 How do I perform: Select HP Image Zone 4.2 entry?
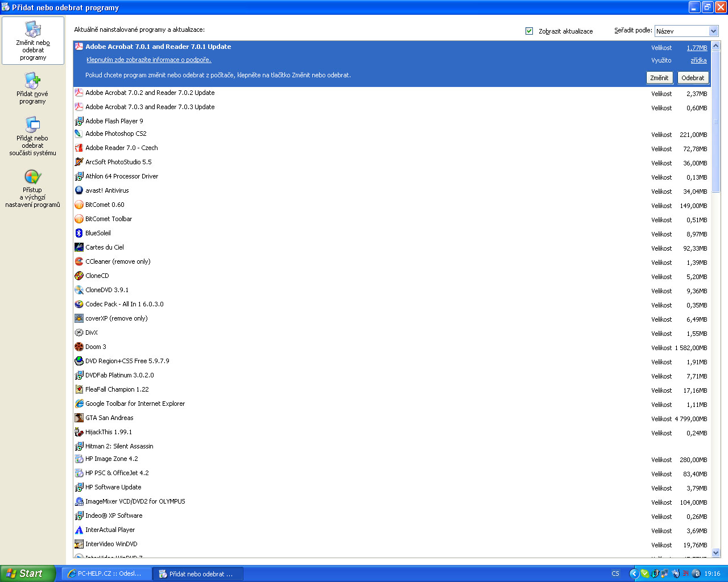click(392, 459)
